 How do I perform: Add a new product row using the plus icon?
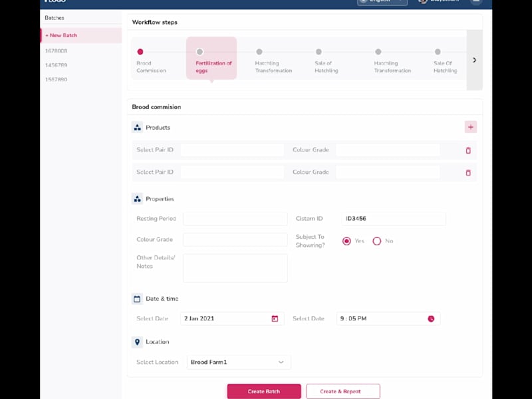coord(471,127)
